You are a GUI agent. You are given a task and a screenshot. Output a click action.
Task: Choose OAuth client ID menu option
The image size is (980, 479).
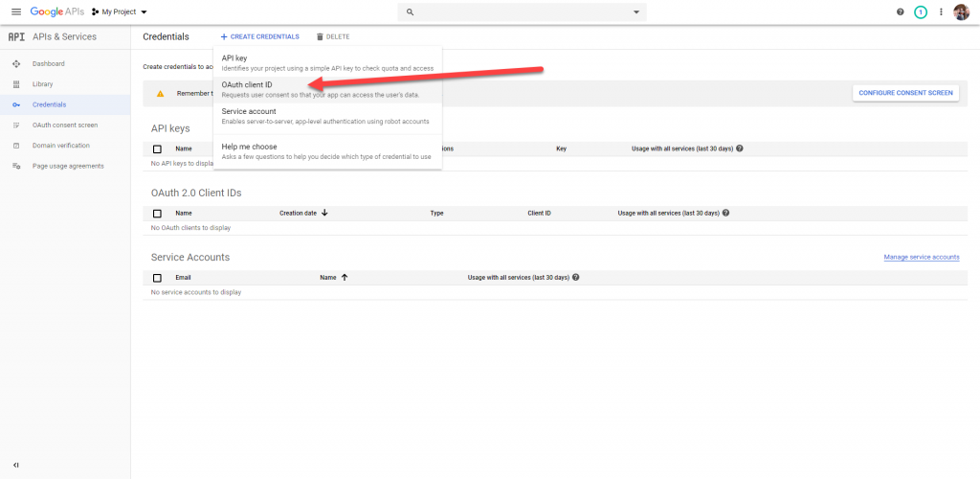(327, 89)
